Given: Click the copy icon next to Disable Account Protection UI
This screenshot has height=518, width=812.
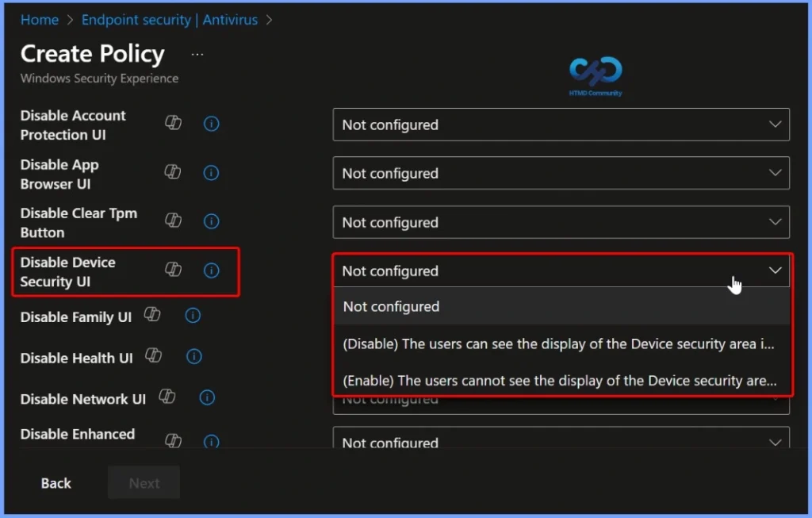Looking at the screenshot, I should 173,124.
